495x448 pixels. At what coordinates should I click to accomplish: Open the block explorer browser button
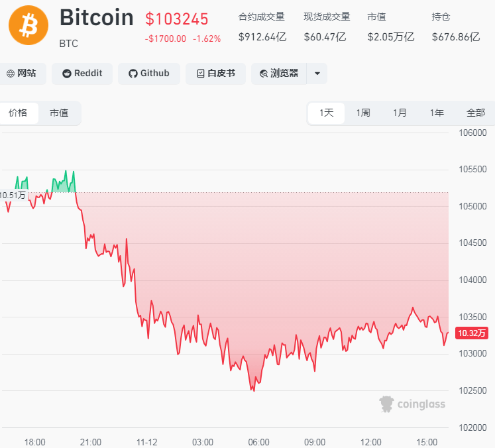(x=279, y=74)
